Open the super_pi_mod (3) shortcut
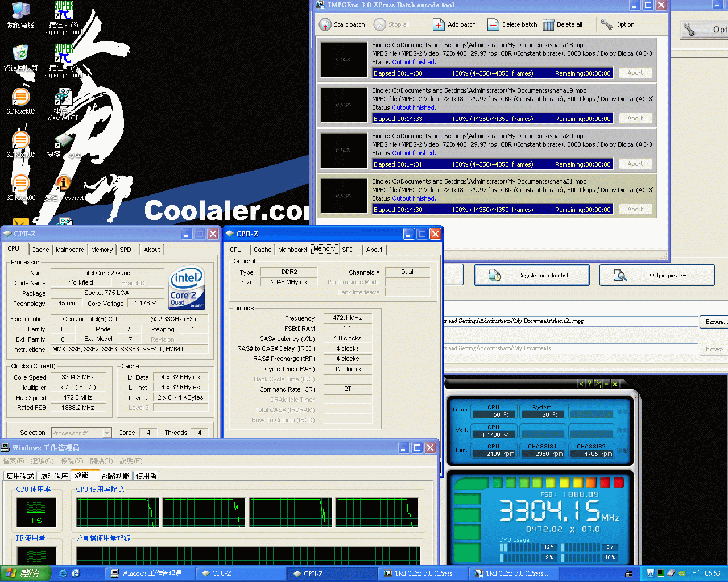The image size is (728, 582). click(64, 18)
